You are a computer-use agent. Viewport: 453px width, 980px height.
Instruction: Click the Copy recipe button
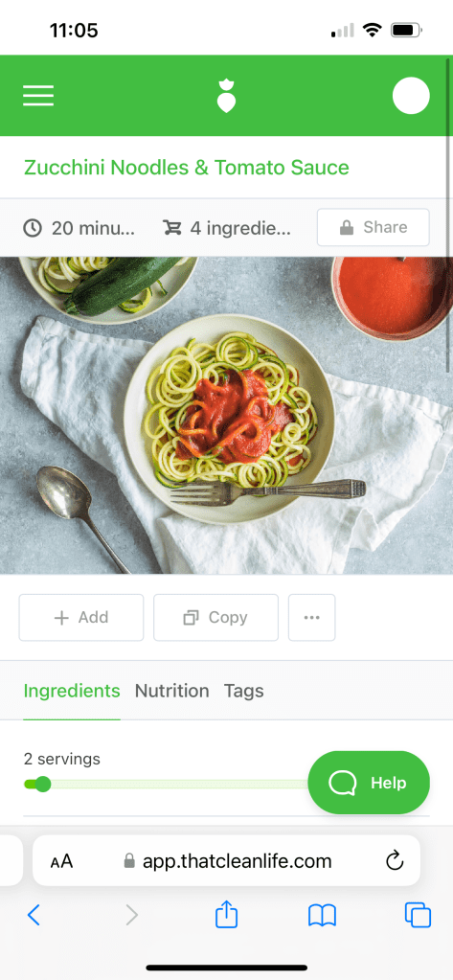pyautogui.click(x=215, y=618)
